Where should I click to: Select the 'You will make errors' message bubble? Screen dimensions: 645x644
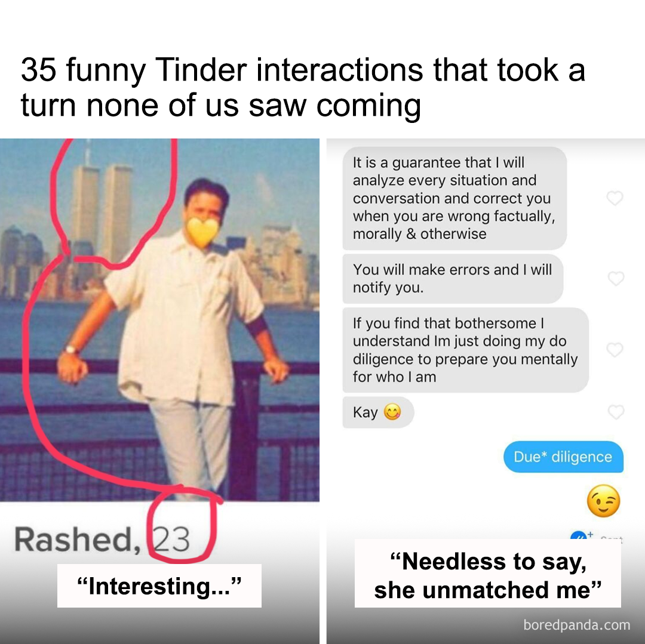click(x=453, y=279)
